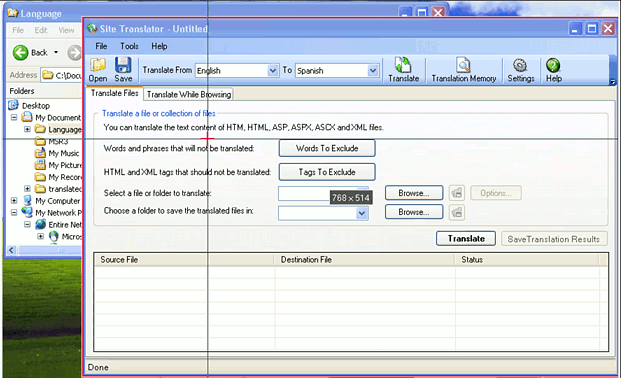Select MSR3 folder in tree
The image size is (621, 378).
58,141
